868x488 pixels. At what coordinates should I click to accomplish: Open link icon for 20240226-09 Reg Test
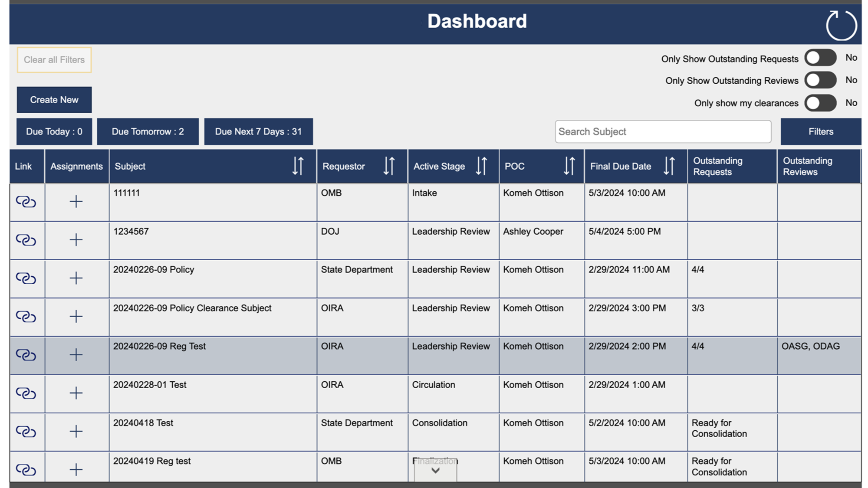click(26, 355)
